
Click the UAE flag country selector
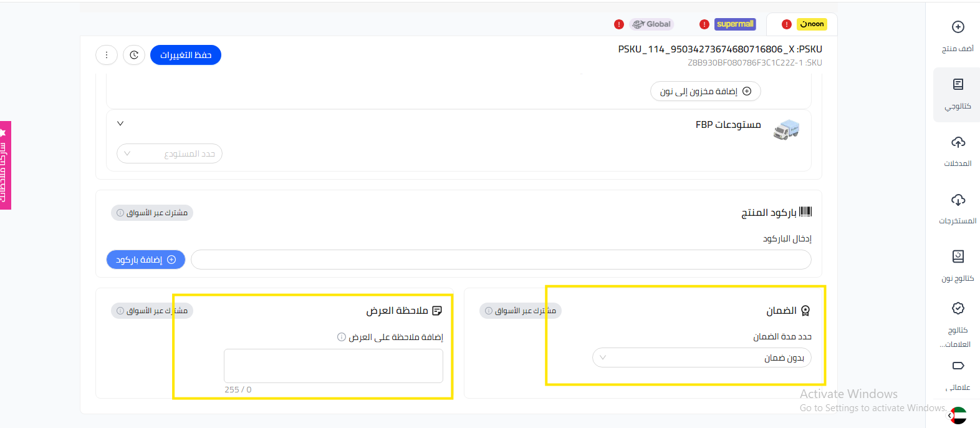click(x=958, y=416)
